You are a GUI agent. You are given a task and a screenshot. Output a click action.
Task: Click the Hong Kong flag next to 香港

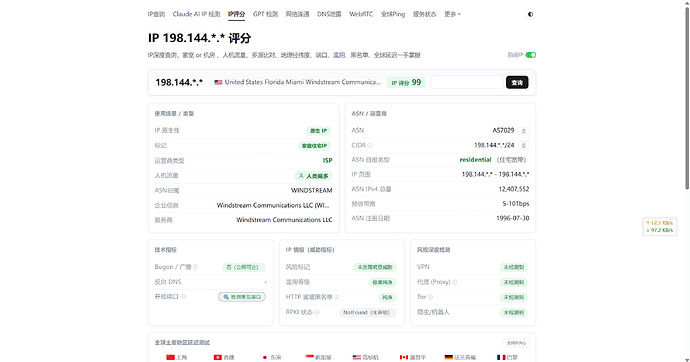(x=217, y=357)
